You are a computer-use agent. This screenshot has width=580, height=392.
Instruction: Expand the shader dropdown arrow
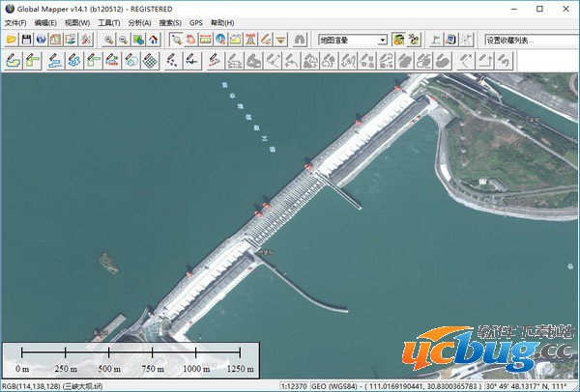coord(383,40)
